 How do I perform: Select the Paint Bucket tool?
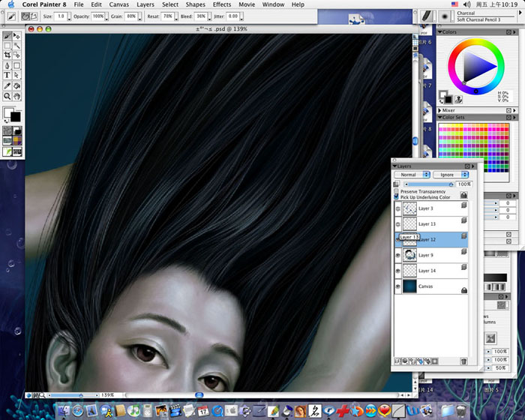coord(16,86)
